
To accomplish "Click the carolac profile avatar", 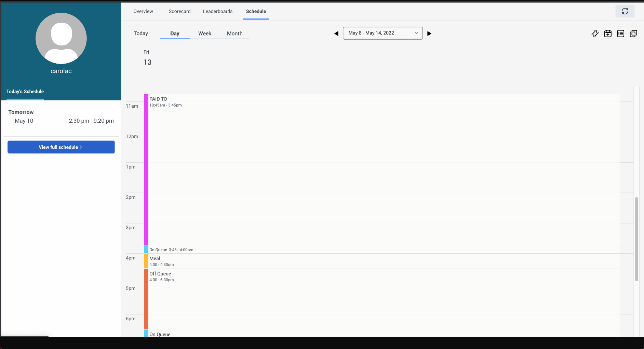I will tap(61, 38).
